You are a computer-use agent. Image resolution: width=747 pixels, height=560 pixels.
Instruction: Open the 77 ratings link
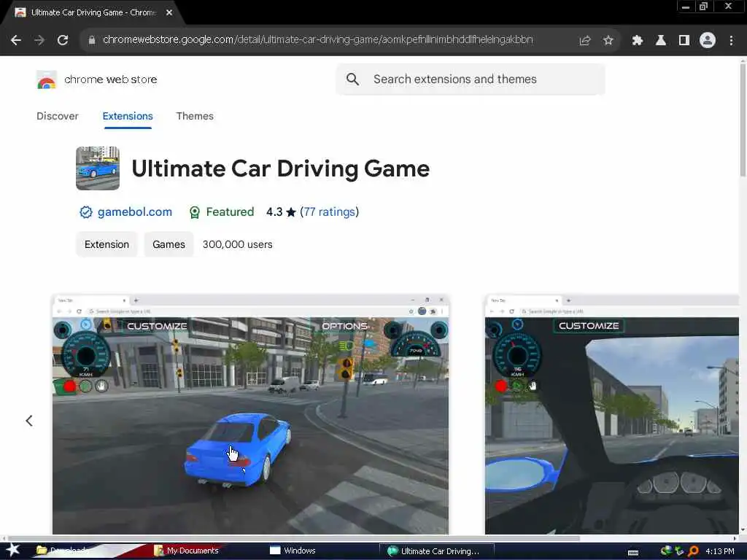coord(329,212)
